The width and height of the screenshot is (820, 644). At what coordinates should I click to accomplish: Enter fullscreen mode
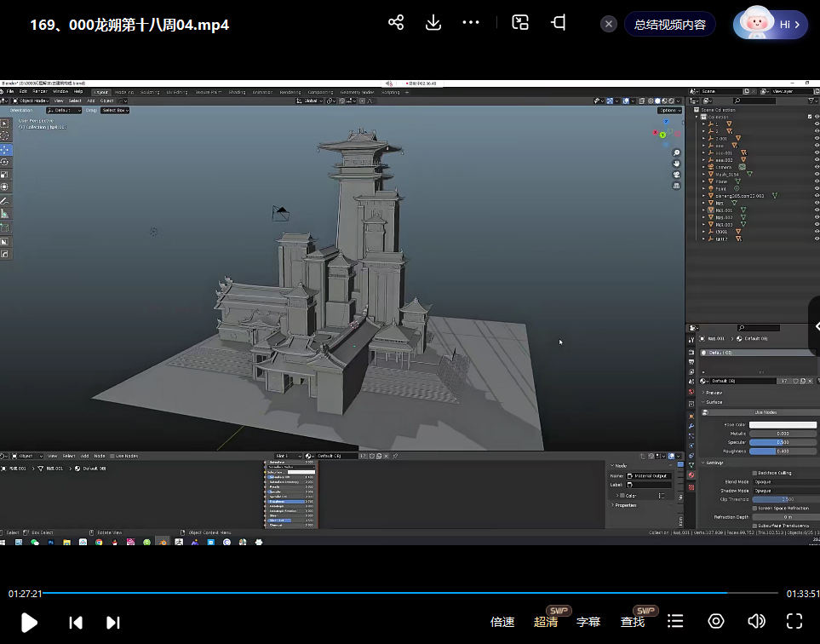(x=794, y=621)
